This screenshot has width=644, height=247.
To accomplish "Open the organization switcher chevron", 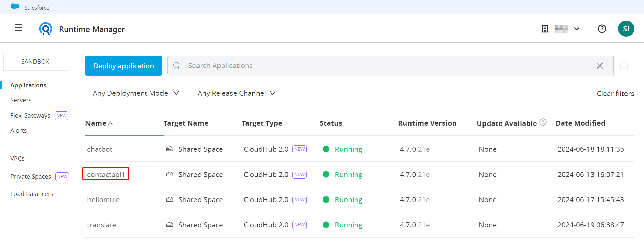I will (x=577, y=29).
